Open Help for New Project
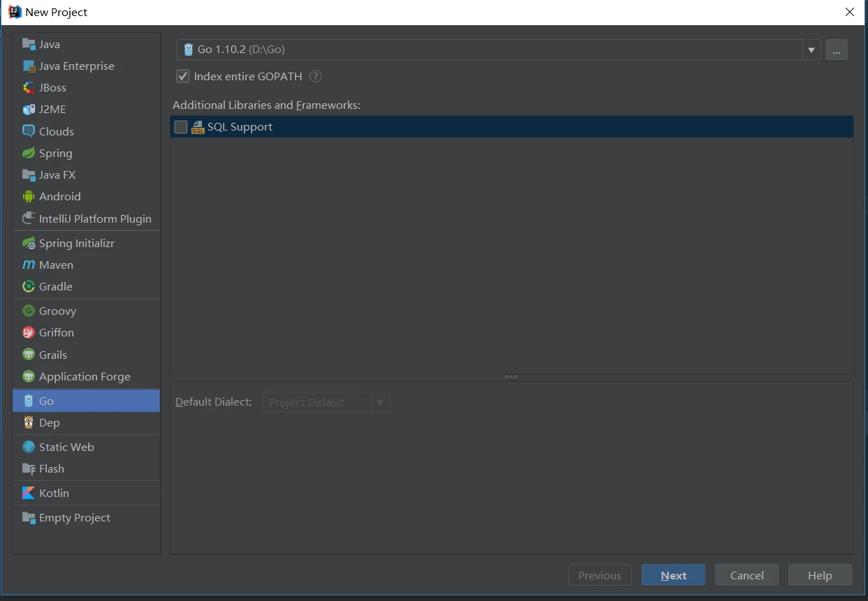868x601 pixels. [x=820, y=575]
